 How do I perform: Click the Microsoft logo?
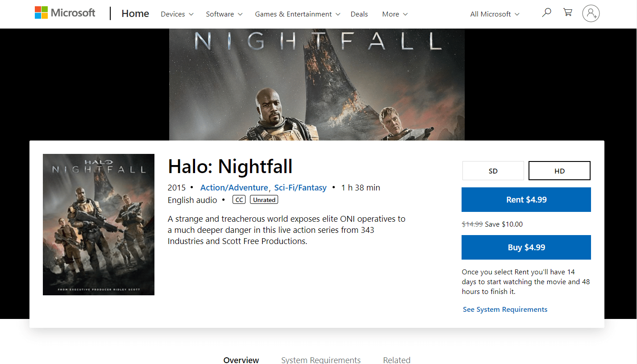coord(65,12)
